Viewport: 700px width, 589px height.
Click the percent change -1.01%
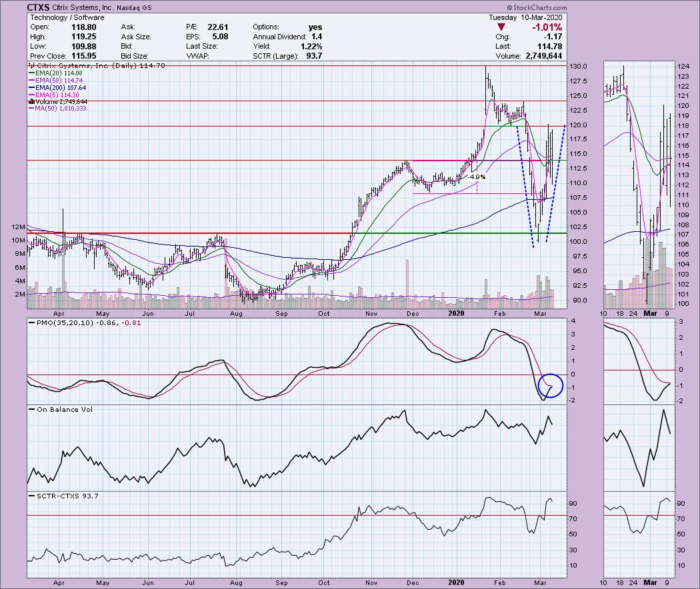547,28
